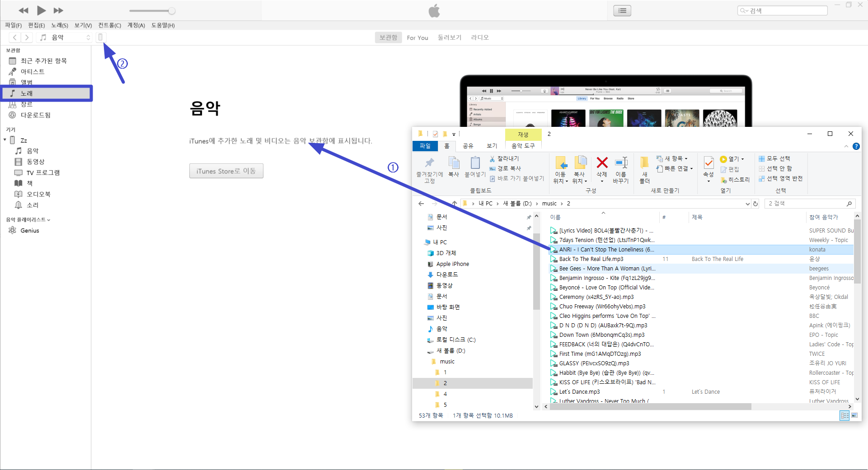The height and width of the screenshot is (470, 868).
Task: Click the iTunes forward navigation arrow
Action: click(x=27, y=37)
